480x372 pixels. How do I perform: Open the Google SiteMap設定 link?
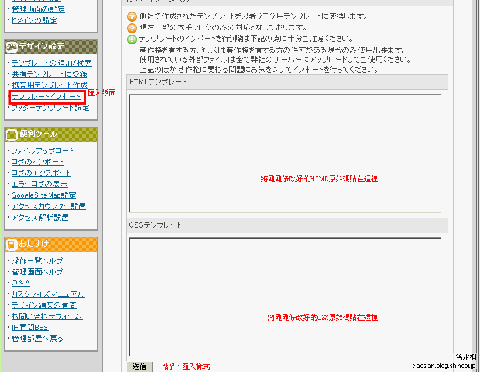pos(44,195)
